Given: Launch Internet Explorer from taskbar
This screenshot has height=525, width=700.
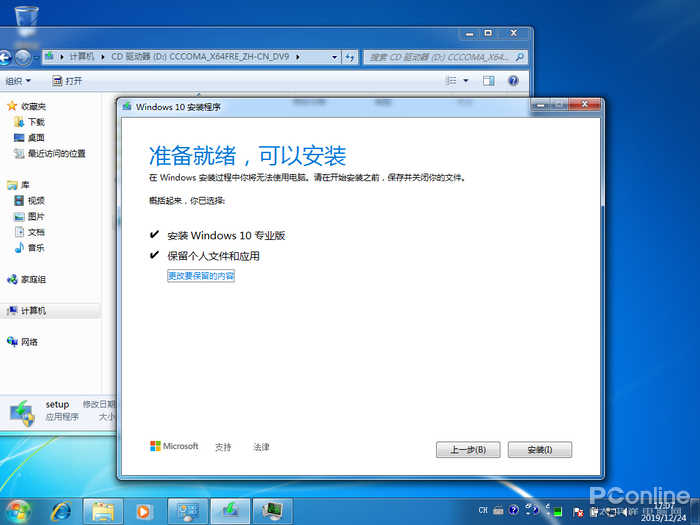Looking at the screenshot, I should [60, 511].
